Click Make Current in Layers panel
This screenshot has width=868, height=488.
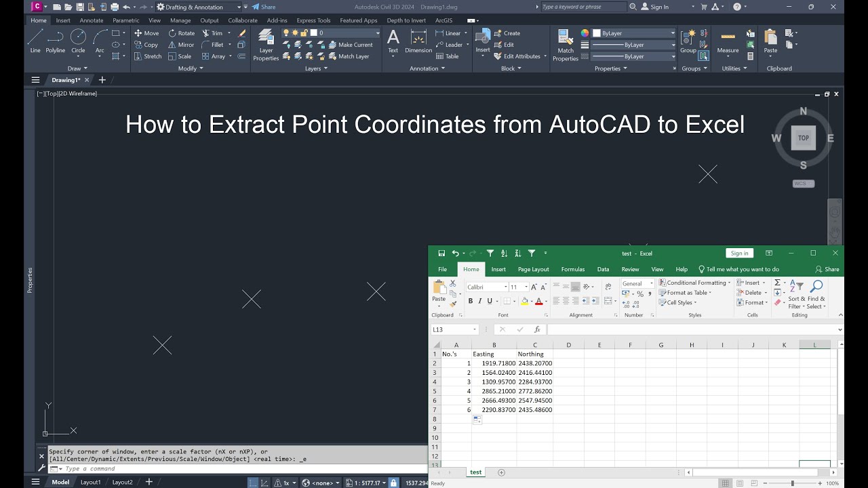pos(351,45)
